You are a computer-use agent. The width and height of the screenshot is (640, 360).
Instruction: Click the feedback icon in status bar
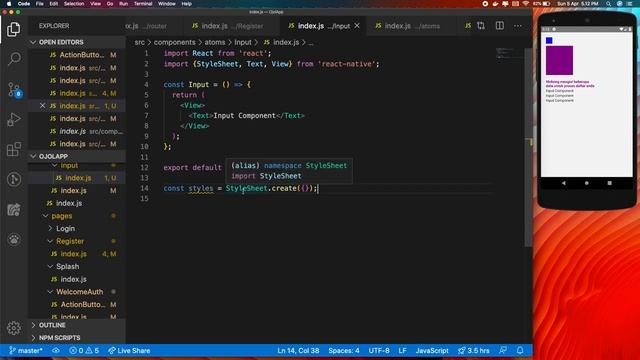tap(503, 351)
